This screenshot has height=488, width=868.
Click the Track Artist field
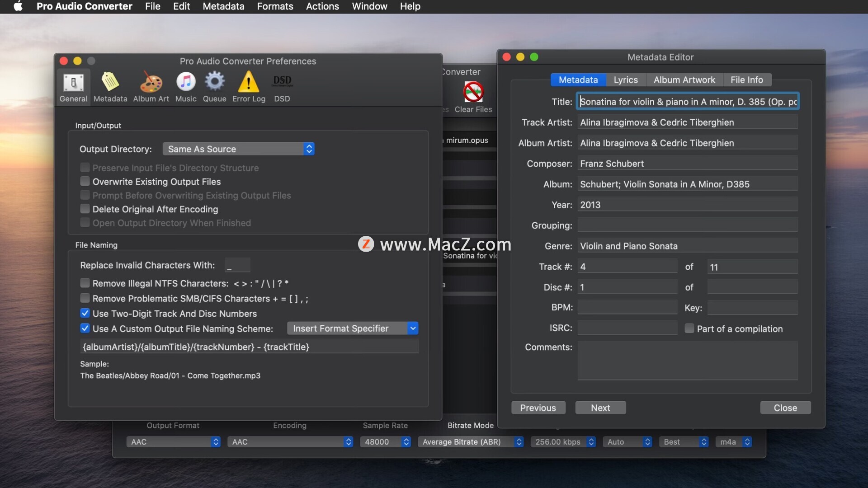pyautogui.click(x=688, y=122)
